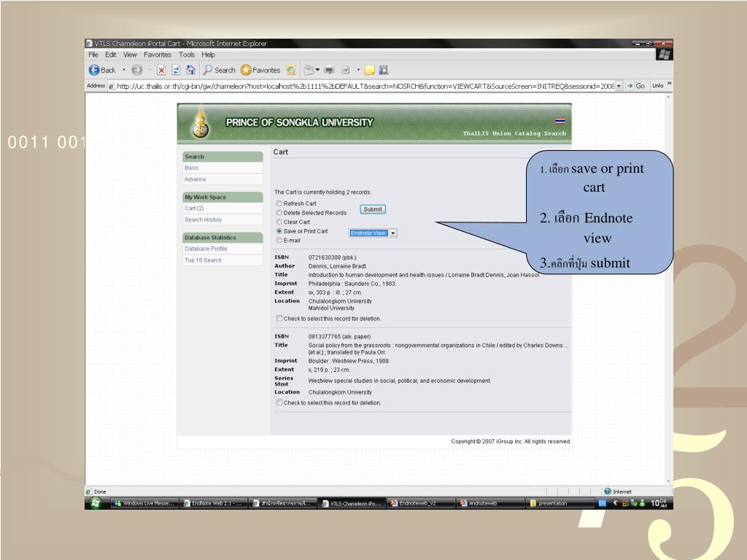Open the Favorites star in the toolbar
The width and height of the screenshot is (747, 560).
click(x=260, y=70)
